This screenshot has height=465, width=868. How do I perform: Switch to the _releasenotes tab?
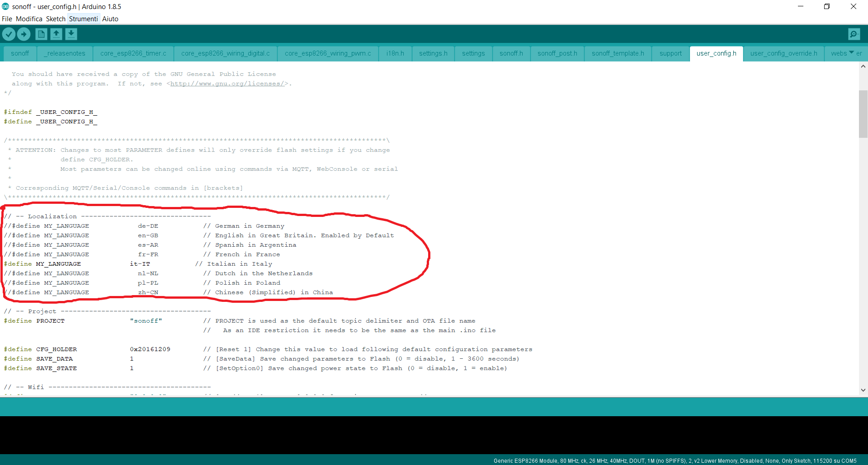[x=65, y=53]
